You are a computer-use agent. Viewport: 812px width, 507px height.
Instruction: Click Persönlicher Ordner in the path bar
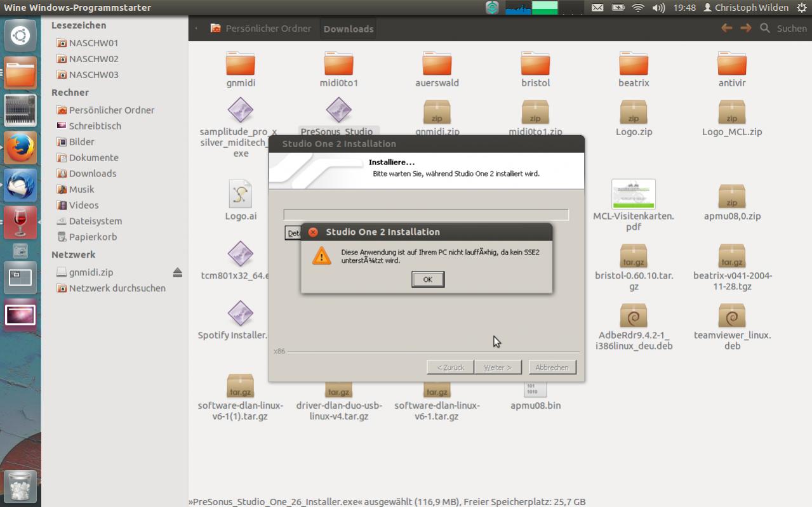point(261,29)
